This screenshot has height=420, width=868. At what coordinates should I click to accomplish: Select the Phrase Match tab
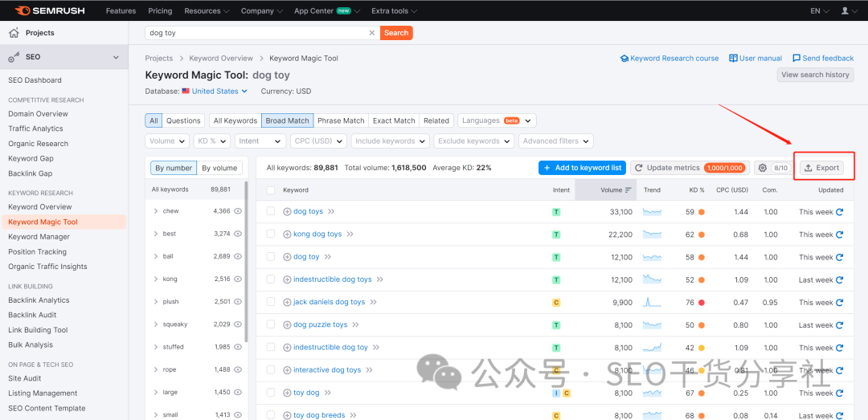click(341, 120)
